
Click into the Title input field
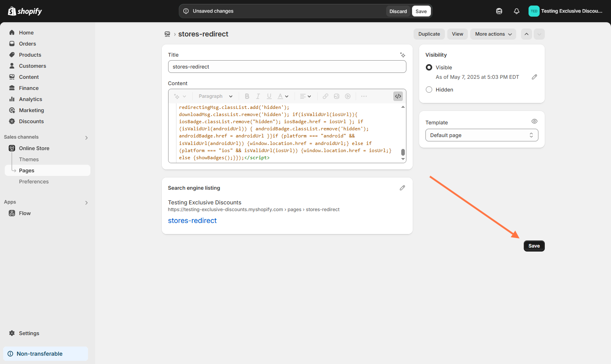click(x=287, y=67)
